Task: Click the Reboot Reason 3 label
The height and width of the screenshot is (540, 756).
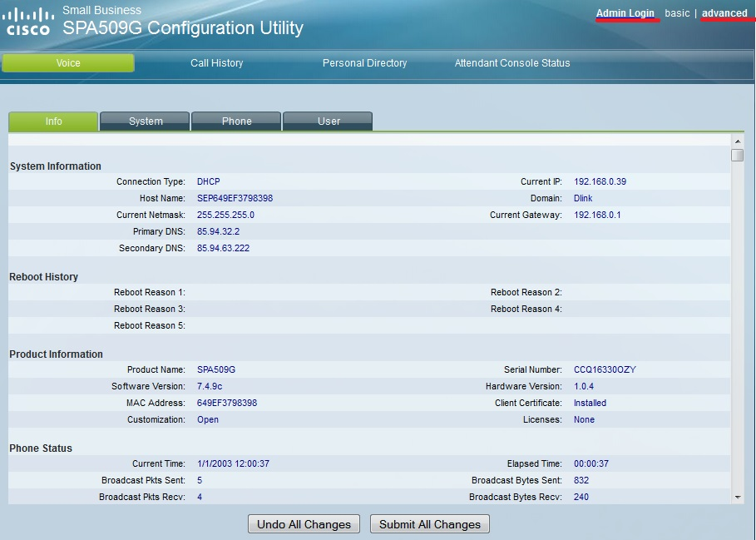Action: pyautogui.click(x=150, y=309)
